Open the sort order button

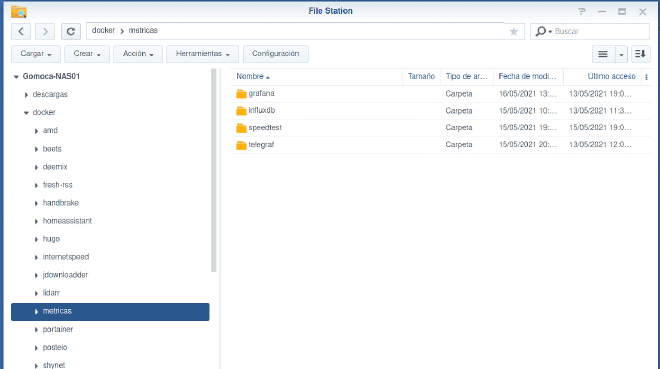[x=640, y=54]
